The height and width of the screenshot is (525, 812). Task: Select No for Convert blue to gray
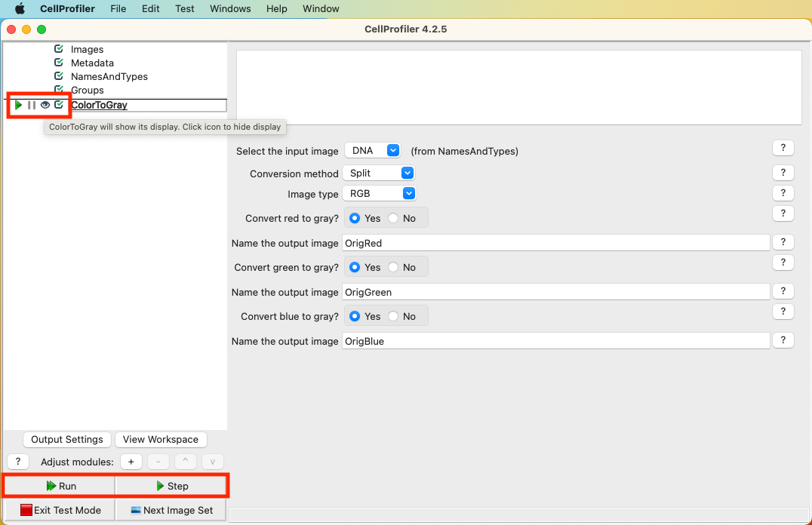click(x=393, y=316)
